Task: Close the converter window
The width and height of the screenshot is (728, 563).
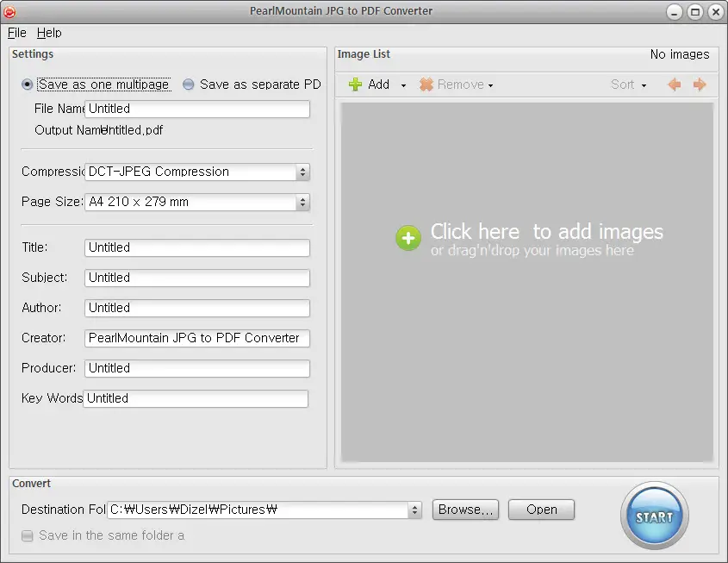Action: point(716,12)
